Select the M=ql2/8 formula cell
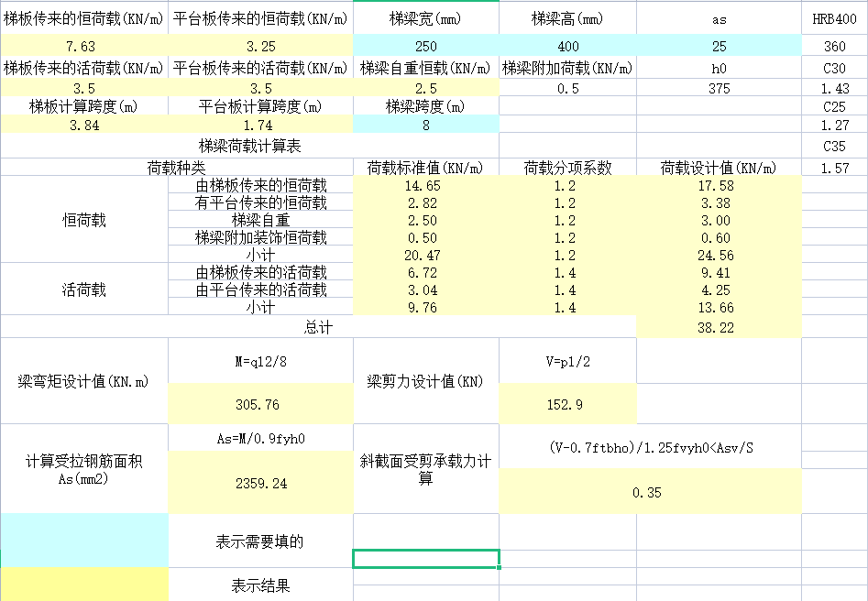Viewport: 868px width, 601px height. 260,361
